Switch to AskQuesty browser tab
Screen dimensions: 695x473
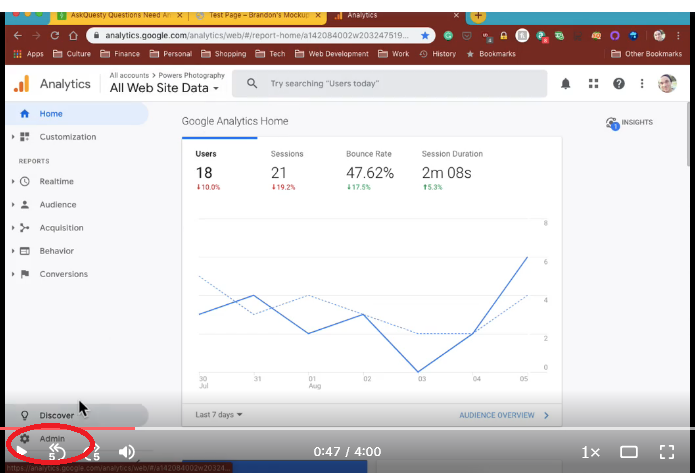pyautogui.click(x=120, y=15)
